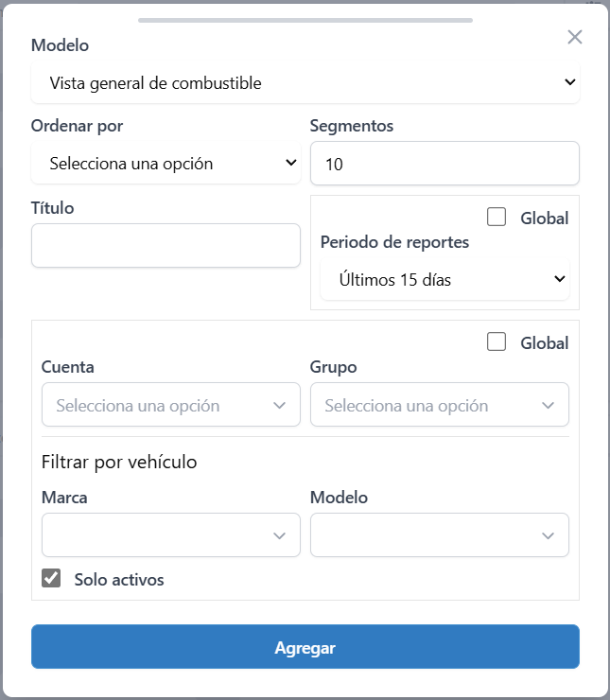Screen dimensions: 610x700
Task: Click the chevron in the Cuenta field
Action: pyautogui.click(x=280, y=405)
